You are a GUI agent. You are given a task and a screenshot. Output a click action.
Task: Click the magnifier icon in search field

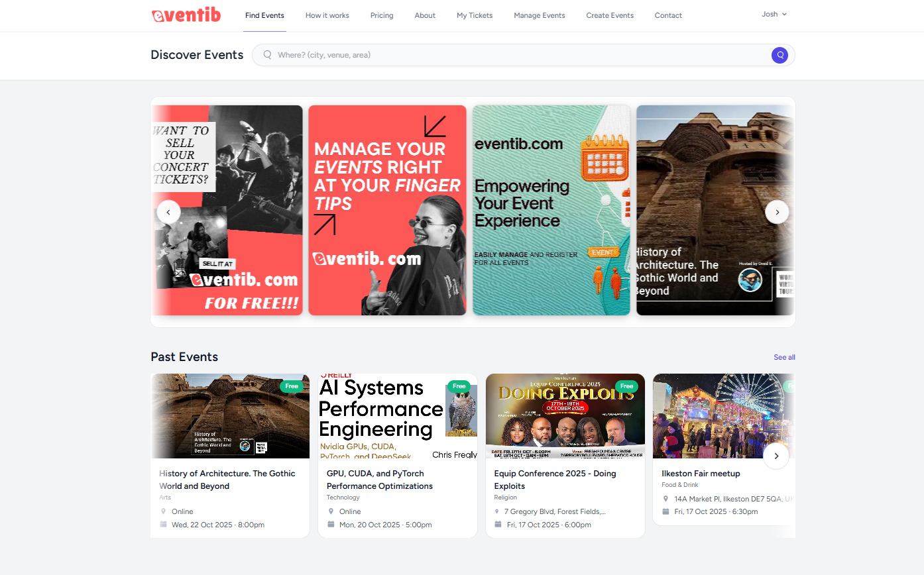[268, 55]
